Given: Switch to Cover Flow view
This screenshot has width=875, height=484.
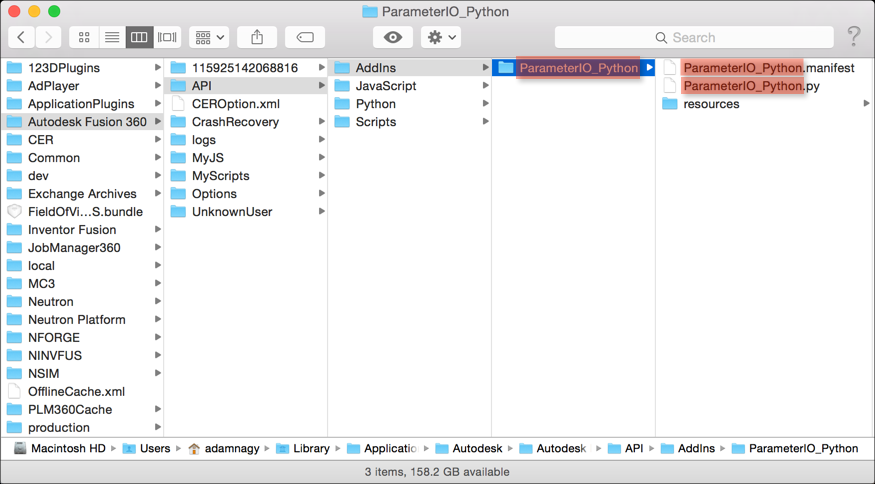Looking at the screenshot, I should pyautogui.click(x=167, y=37).
